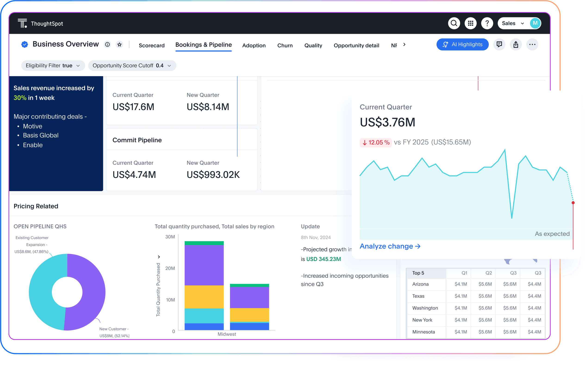Open the Churn tab
Screen dimensions: 588x366
click(x=285, y=45)
